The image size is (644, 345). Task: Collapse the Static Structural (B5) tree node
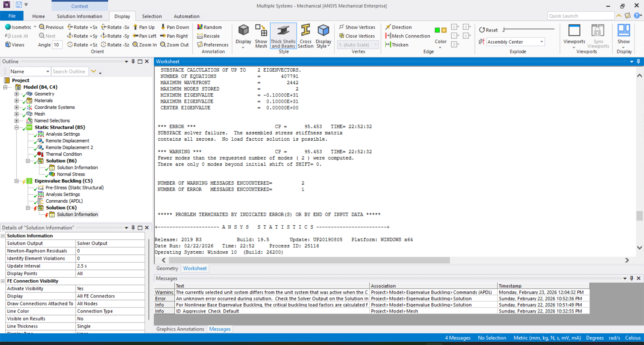16,127
